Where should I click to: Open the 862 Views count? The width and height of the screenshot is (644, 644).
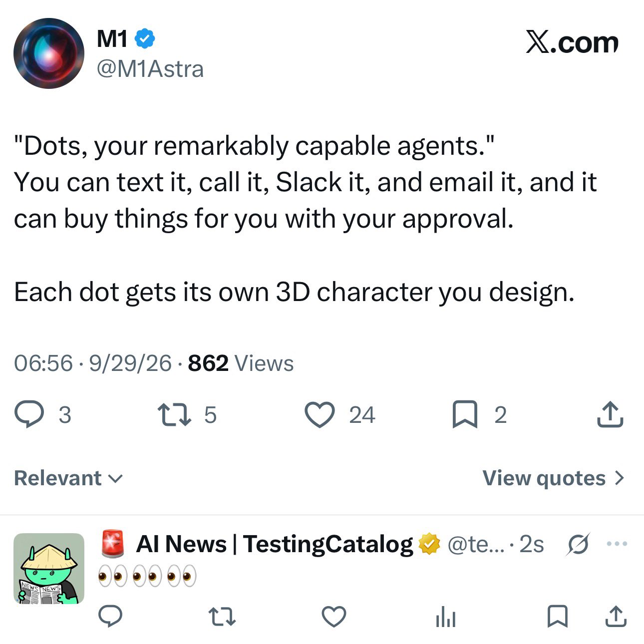[241, 363]
